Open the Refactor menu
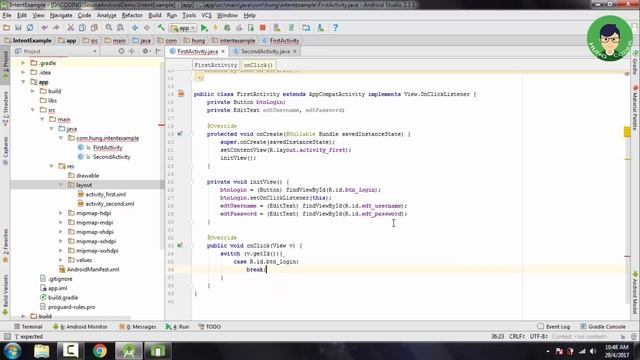The image size is (640, 360). [x=132, y=16]
